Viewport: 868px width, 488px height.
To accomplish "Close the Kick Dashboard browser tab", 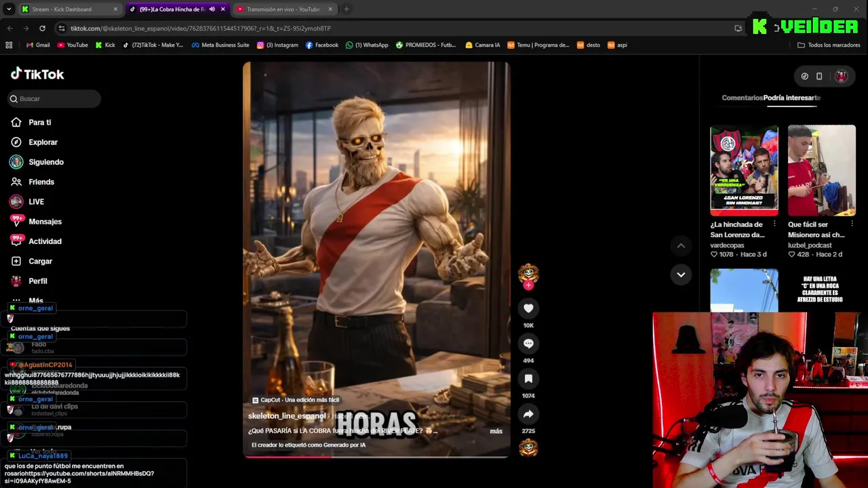I will pos(115,9).
